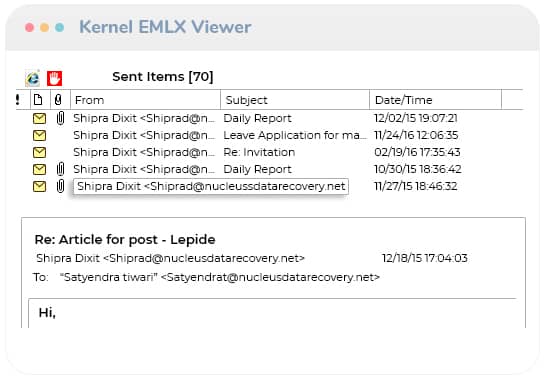The height and width of the screenshot is (380, 545).
Task: Click the Sent Items [70] folder title
Action: click(163, 76)
